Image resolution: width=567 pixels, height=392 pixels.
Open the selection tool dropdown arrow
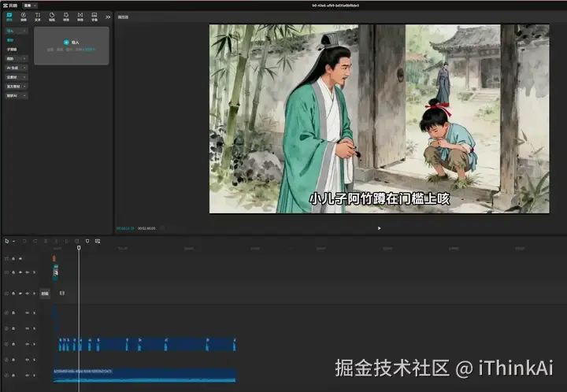click(13, 242)
